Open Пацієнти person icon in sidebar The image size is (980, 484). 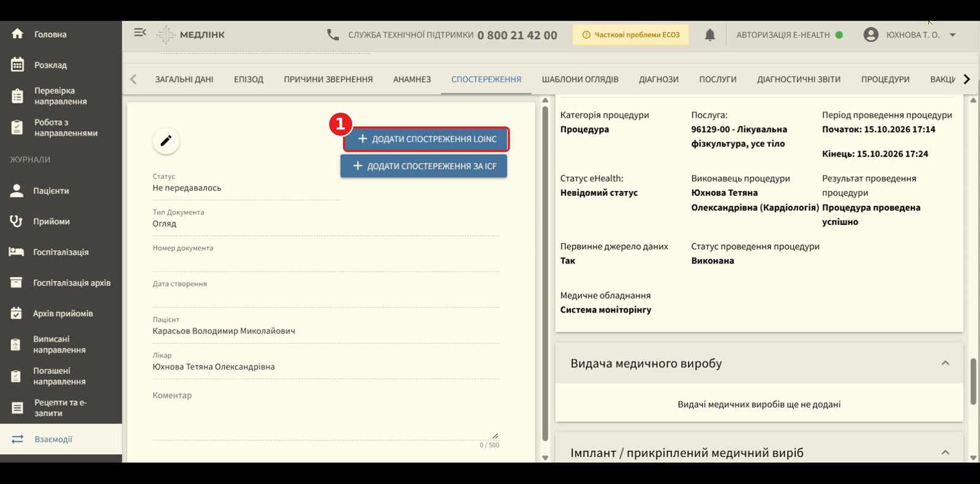[17, 191]
